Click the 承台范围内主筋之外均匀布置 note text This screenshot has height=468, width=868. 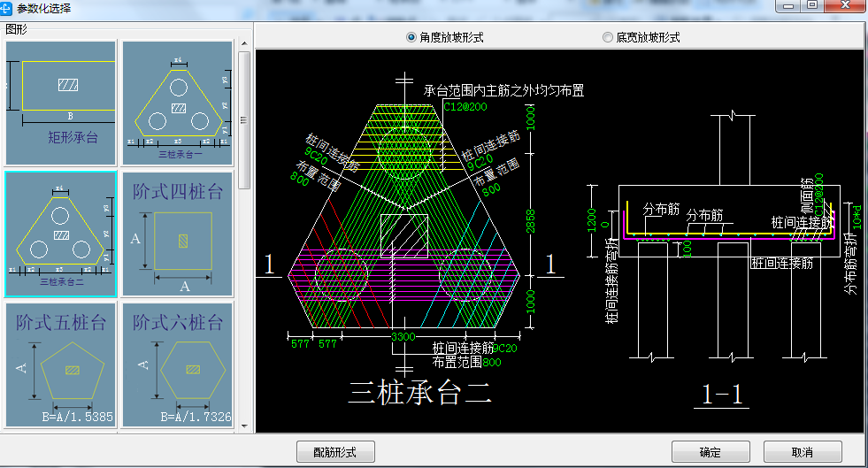[x=503, y=90]
